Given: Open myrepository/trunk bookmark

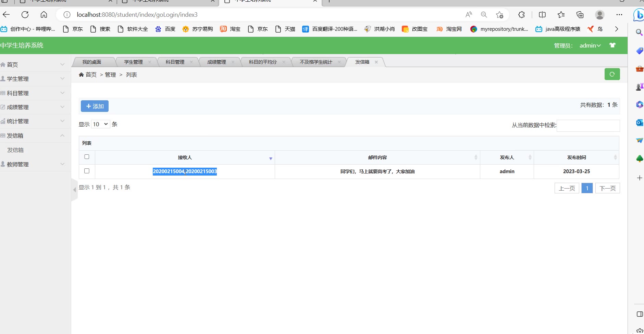Looking at the screenshot, I should tap(499, 29).
